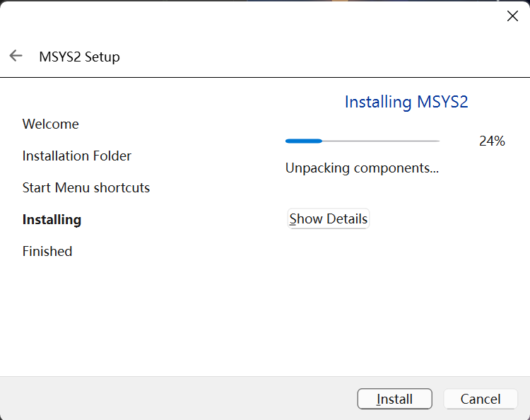Click the horizontal divider under the setup title

[265, 76]
